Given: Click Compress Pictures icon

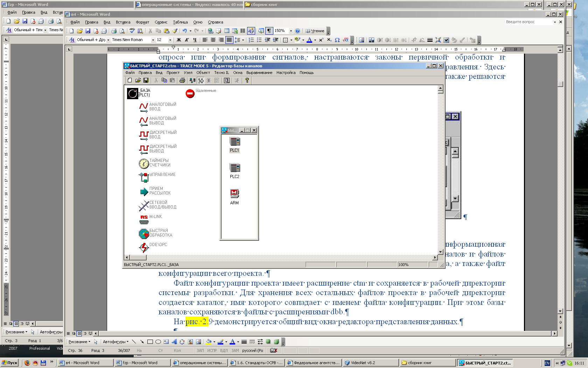Looking at the screenshot, I should click(x=438, y=40).
